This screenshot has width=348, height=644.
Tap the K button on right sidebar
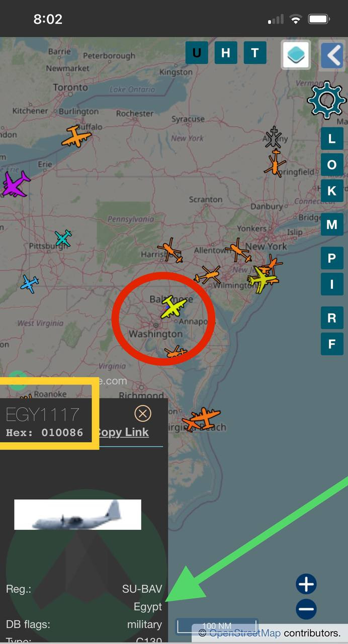[332, 191]
